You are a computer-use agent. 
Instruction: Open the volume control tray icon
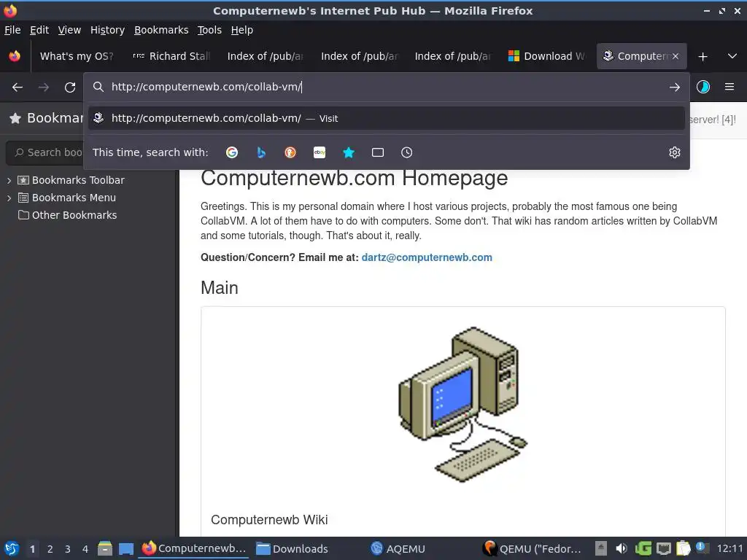coord(622,548)
